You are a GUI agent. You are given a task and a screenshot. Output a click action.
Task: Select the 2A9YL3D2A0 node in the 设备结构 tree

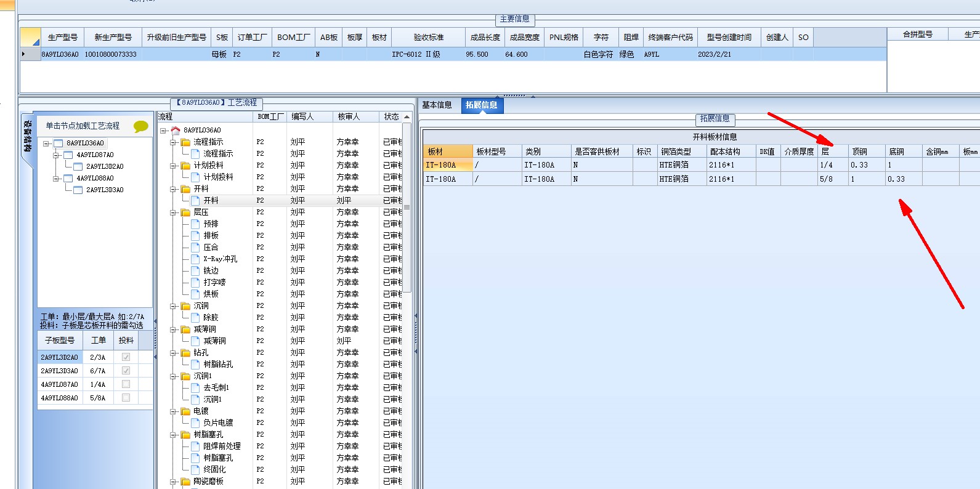[x=105, y=166]
